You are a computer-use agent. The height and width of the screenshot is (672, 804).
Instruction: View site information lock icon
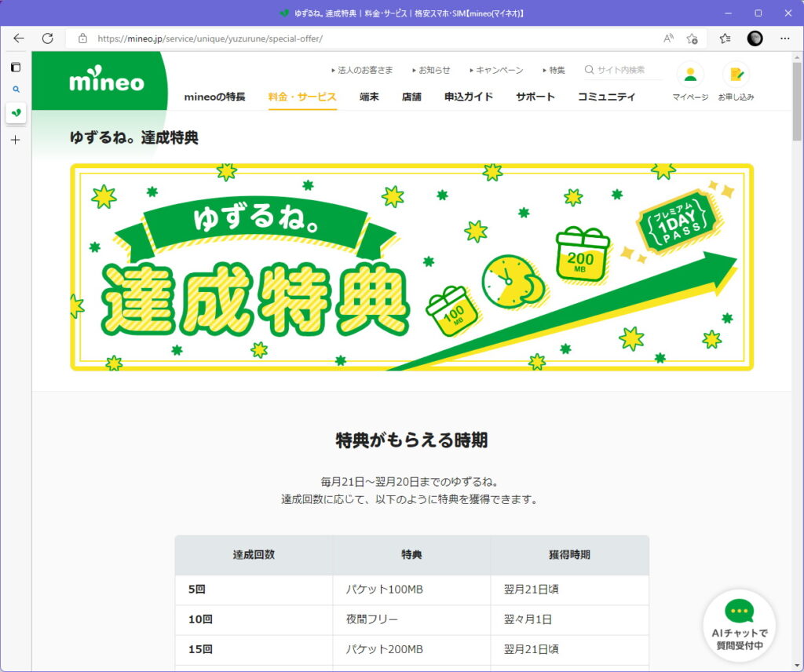pos(82,38)
